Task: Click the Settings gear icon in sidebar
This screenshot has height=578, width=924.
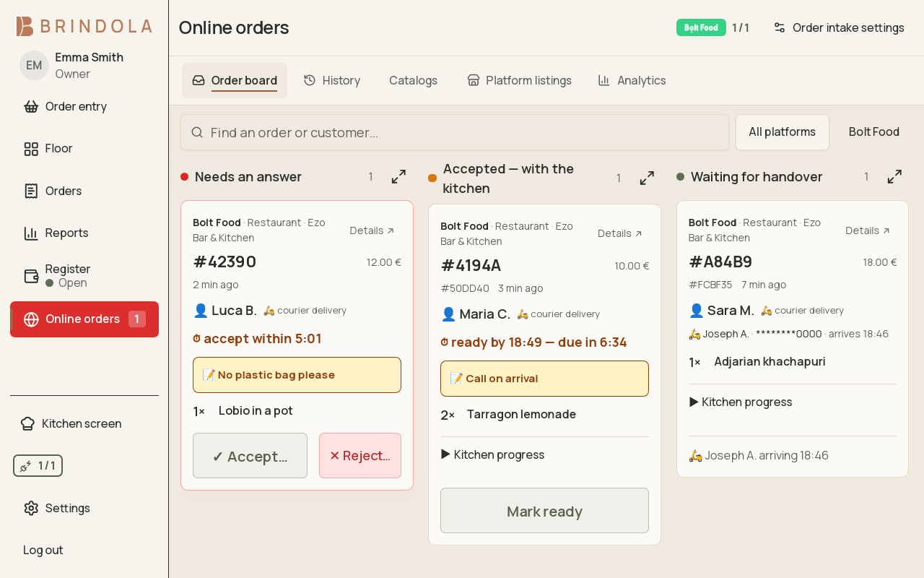Action: click(31, 508)
